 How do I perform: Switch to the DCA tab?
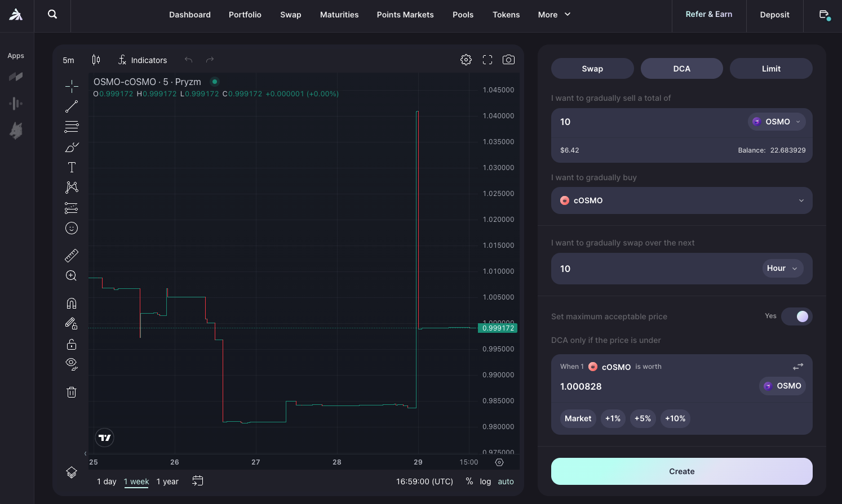[682, 69]
